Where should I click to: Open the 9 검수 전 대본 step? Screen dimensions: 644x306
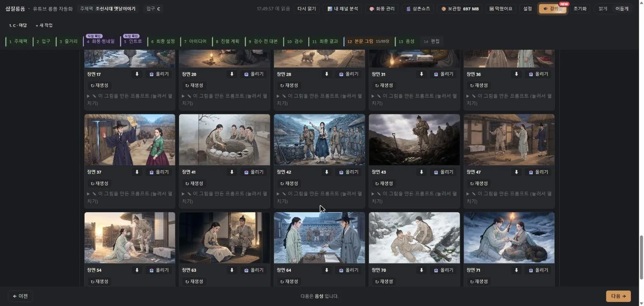(x=263, y=41)
